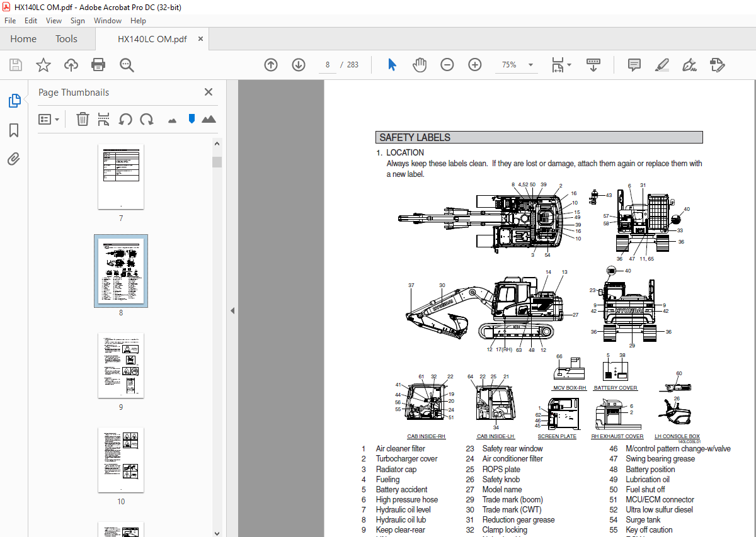Close the Page Thumbnails panel

point(209,92)
